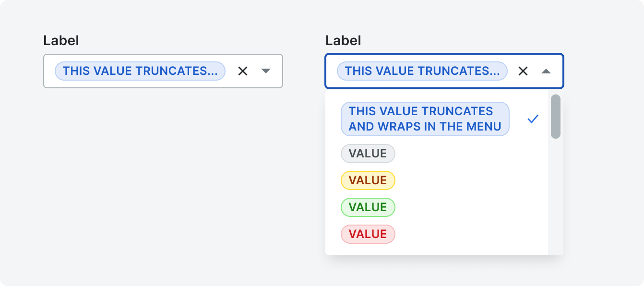Click the menu's vertical scrollbar thumb
This screenshot has width=644, height=286.
pyautogui.click(x=556, y=117)
